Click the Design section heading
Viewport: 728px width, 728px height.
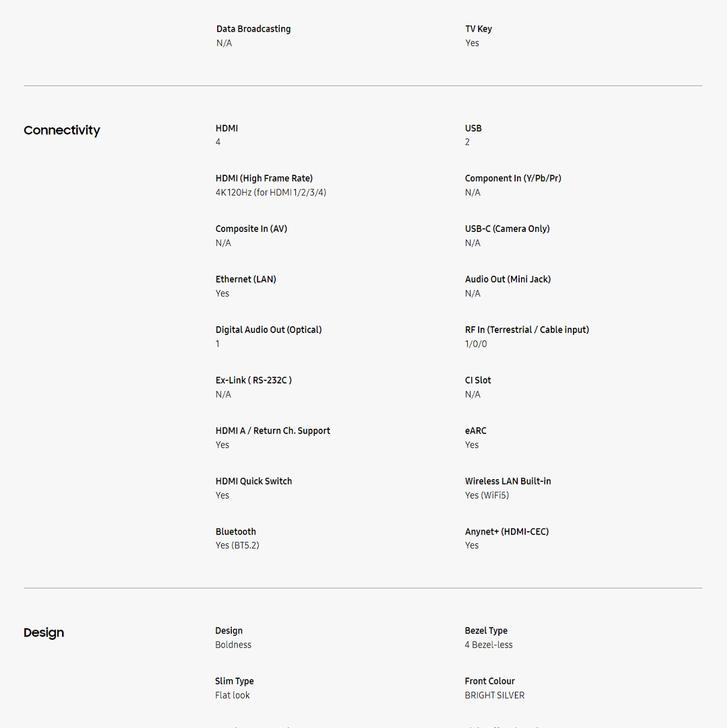(x=44, y=632)
